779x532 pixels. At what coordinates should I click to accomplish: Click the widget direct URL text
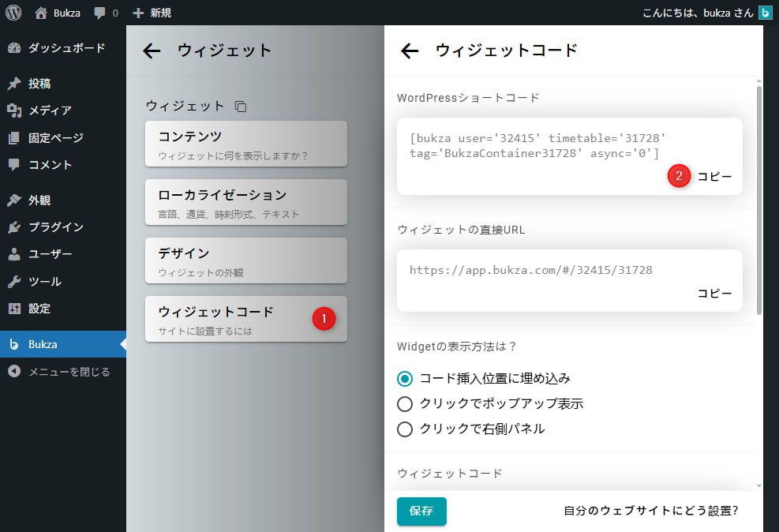pos(530,270)
